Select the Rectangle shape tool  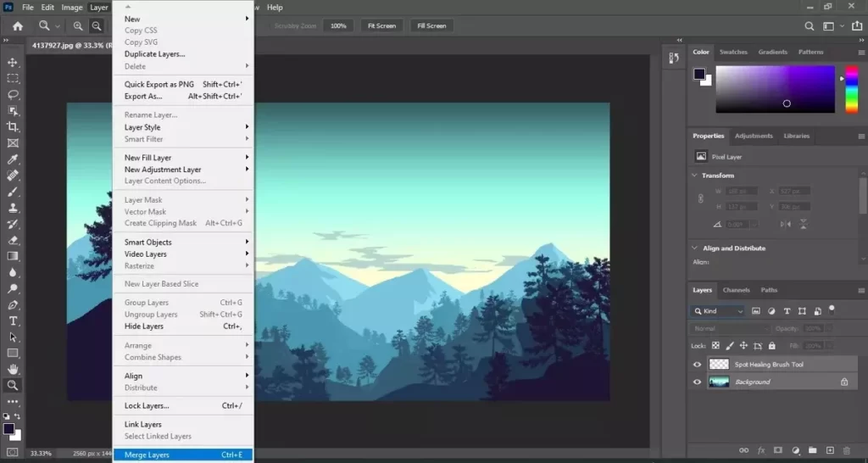(x=13, y=354)
